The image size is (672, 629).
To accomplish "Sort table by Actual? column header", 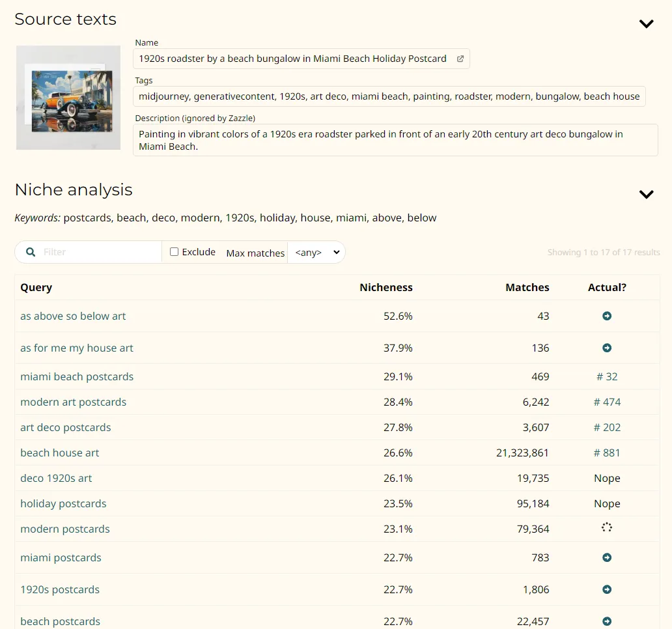I will point(607,288).
